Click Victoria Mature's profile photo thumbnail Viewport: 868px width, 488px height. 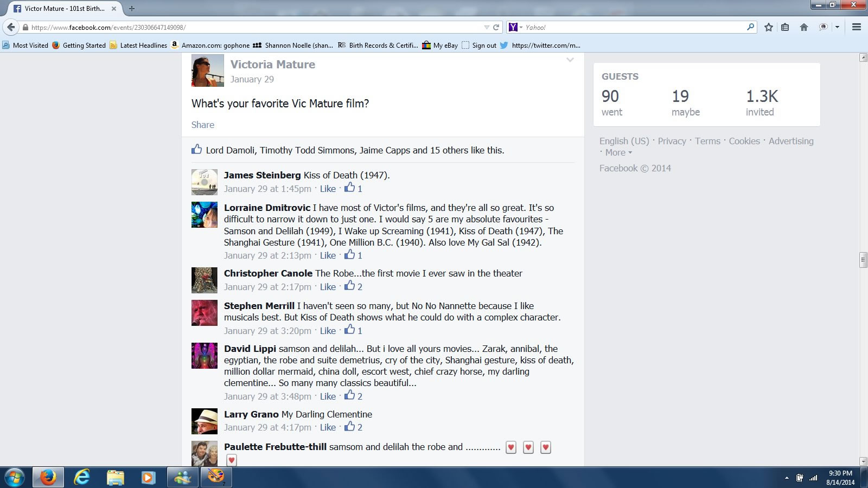pyautogui.click(x=207, y=70)
